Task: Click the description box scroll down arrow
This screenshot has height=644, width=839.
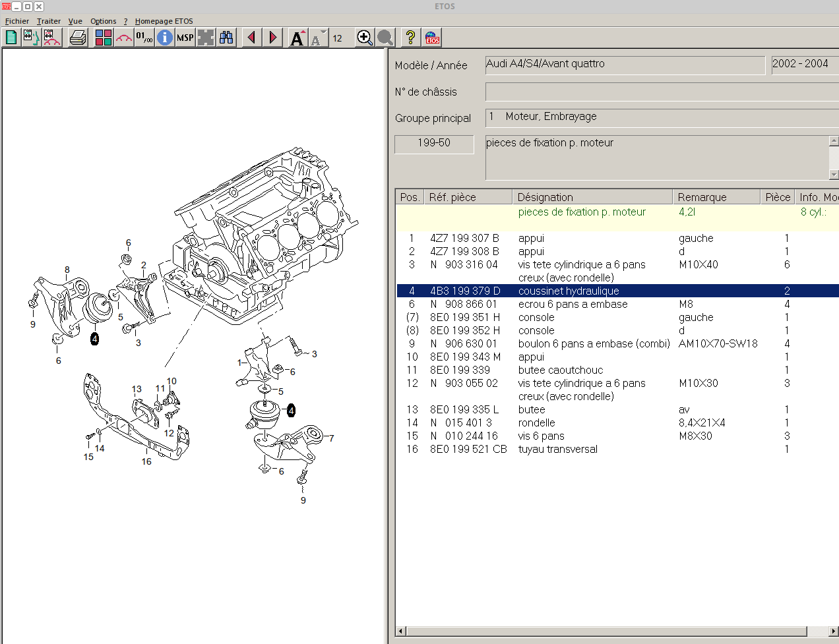Action: pyautogui.click(x=834, y=175)
